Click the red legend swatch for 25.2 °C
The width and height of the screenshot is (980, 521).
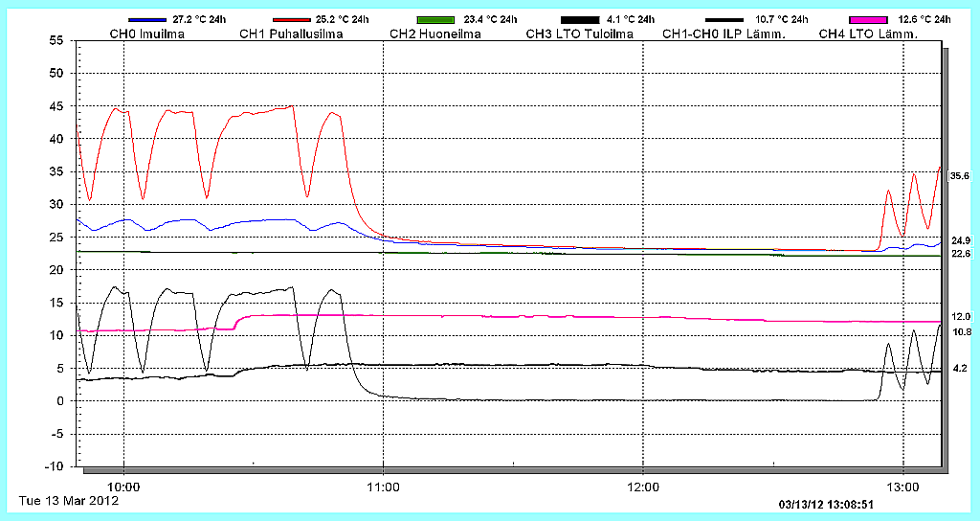[292, 20]
